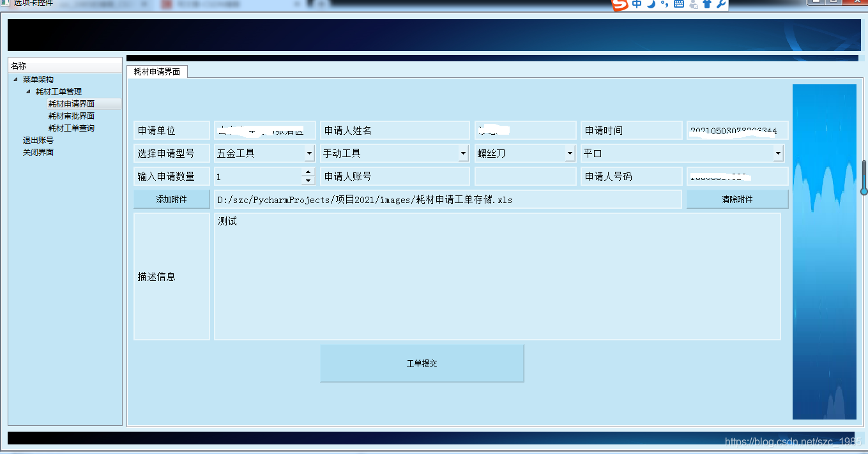Viewport: 868px width, 454px height.
Task: Click the 选择申请型号 label
Action: (x=172, y=153)
